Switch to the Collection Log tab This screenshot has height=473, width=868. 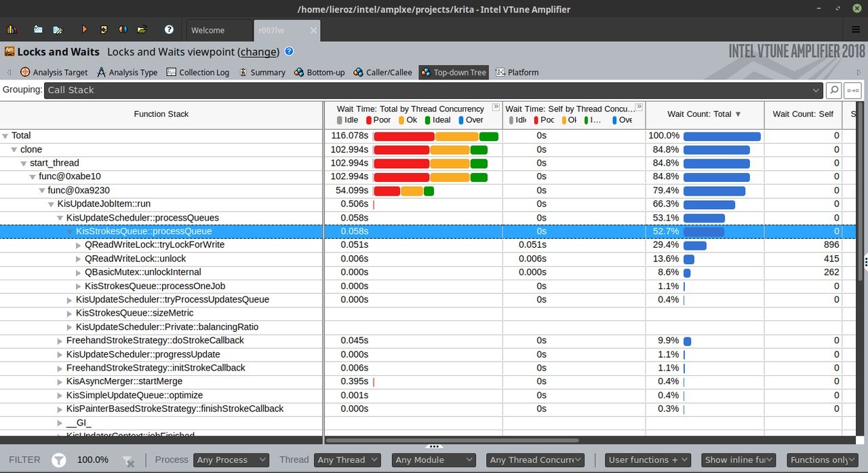click(198, 72)
